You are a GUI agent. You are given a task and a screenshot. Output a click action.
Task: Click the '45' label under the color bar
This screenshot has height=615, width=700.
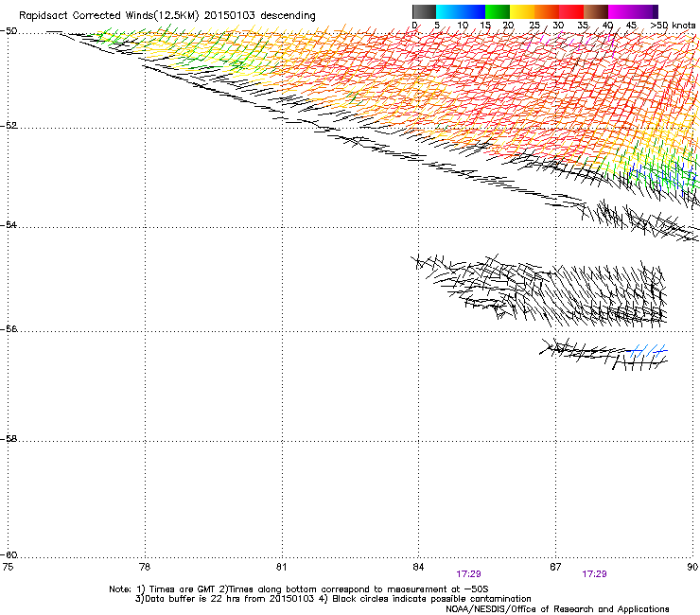pyautogui.click(x=631, y=26)
